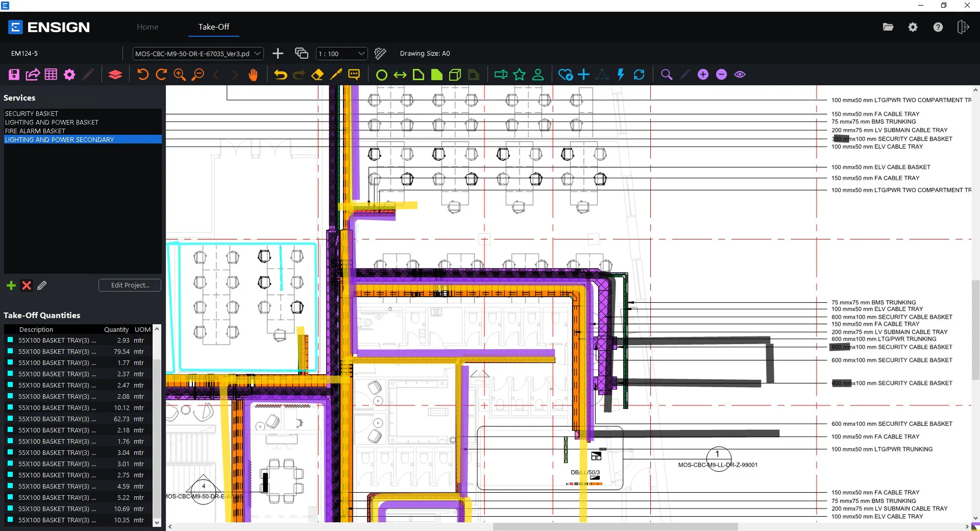Click the orange rotate counterclockwise icon

pos(143,75)
